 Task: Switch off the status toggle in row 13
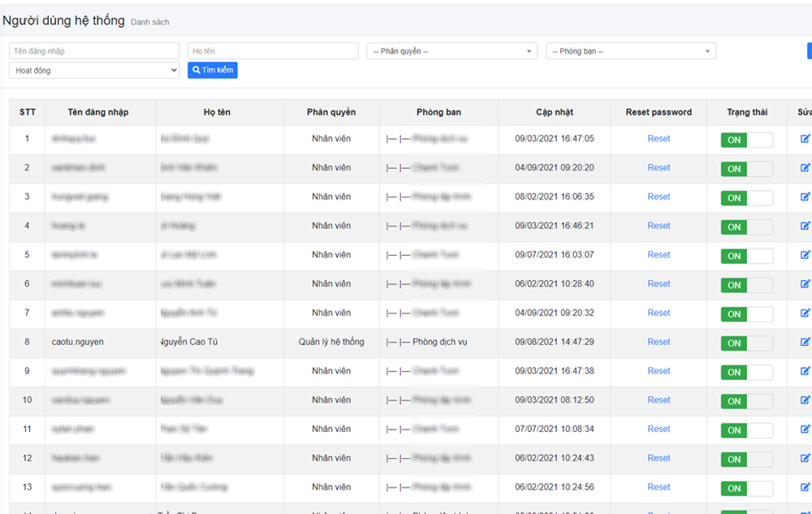[x=747, y=487]
